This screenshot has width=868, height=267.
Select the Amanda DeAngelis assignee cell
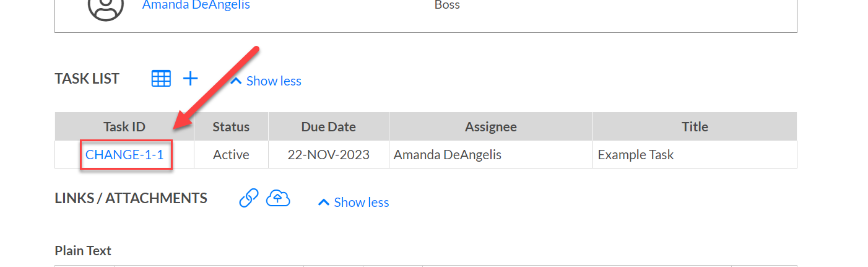(491, 155)
